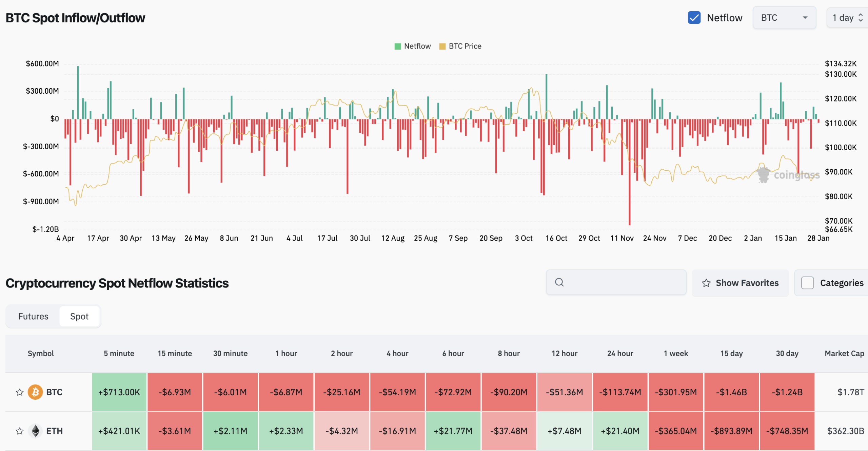
Task: Switch to the Futures tab
Action: pyautogui.click(x=33, y=316)
